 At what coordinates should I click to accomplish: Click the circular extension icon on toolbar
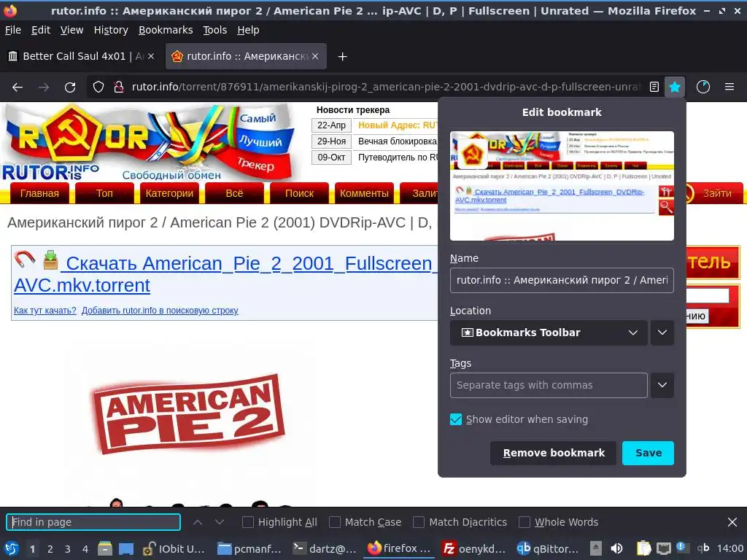703,87
